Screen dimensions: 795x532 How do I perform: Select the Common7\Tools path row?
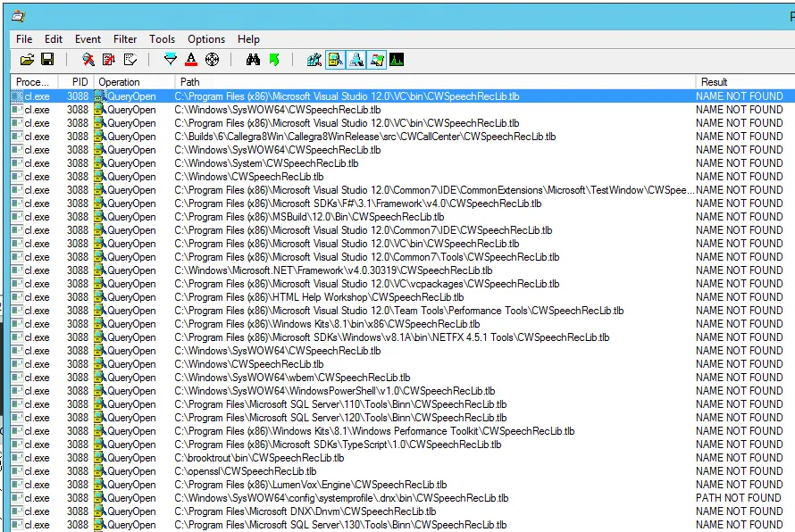(403, 257)
